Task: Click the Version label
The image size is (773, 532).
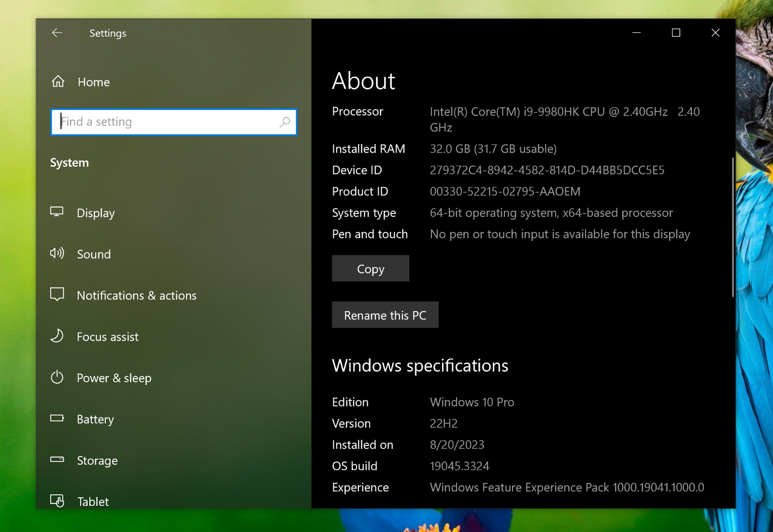Action: (x=351, y=423)
